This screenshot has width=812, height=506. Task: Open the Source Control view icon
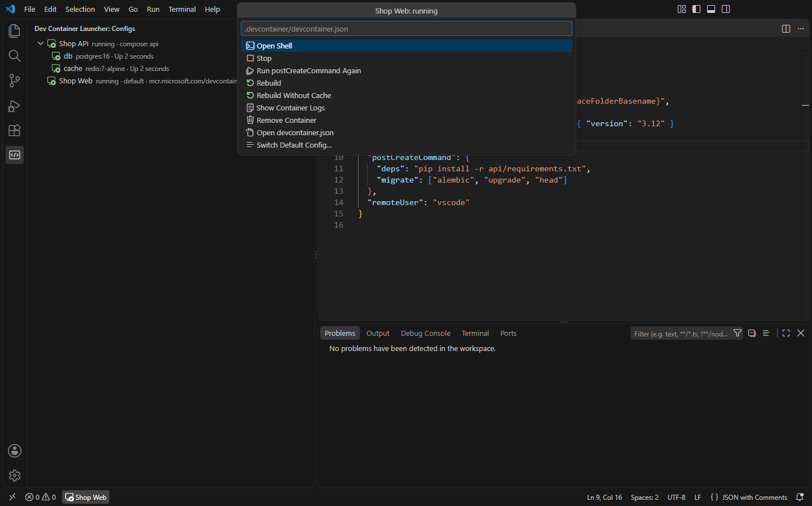(x=15, y=81)
